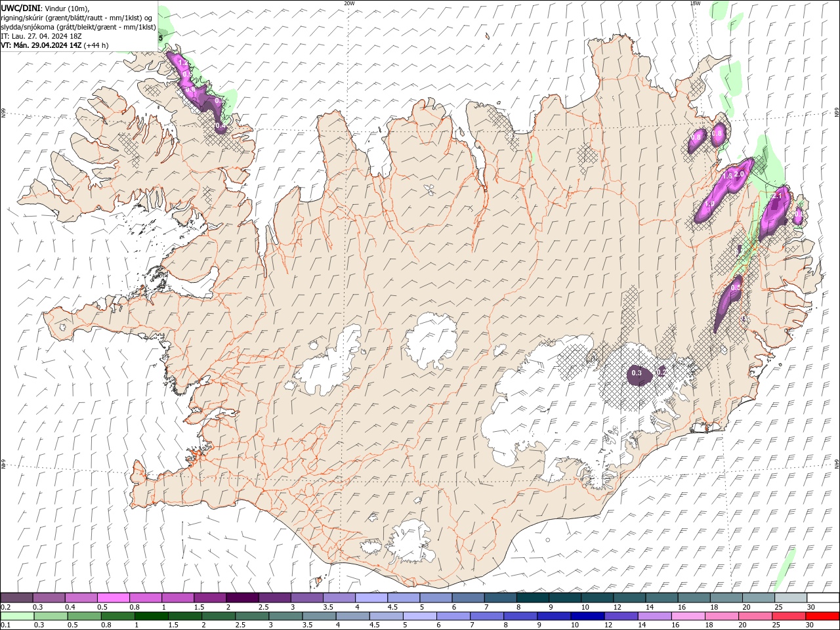The image size is (840, 630).
Task: Click the 2.1 precipitation value on the map
Action: point(778,196)
